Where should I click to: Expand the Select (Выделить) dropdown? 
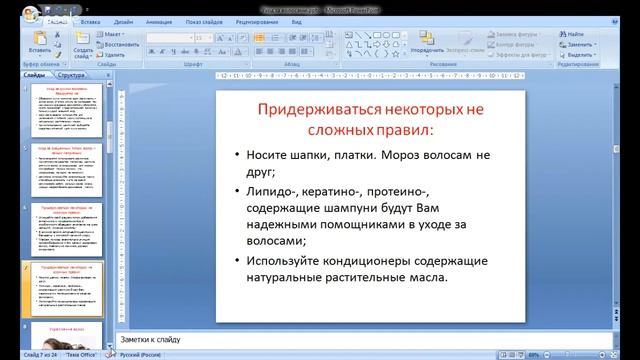pyautogui.click(x=578, y=55)
